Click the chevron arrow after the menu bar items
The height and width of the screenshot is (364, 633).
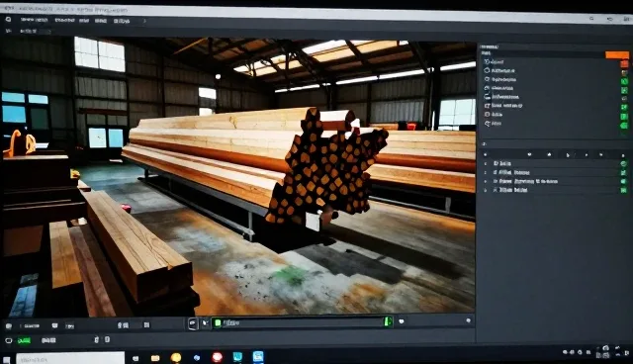click(144, 21)
